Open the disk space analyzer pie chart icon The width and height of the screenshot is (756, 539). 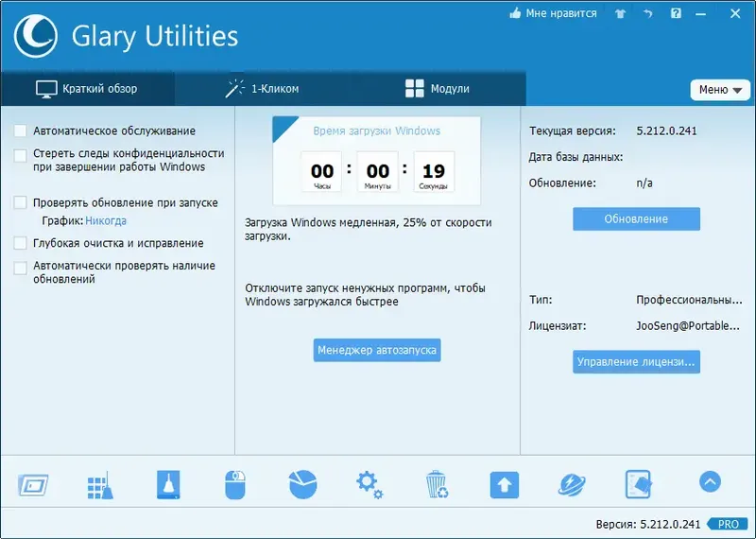tap(302, 484)
